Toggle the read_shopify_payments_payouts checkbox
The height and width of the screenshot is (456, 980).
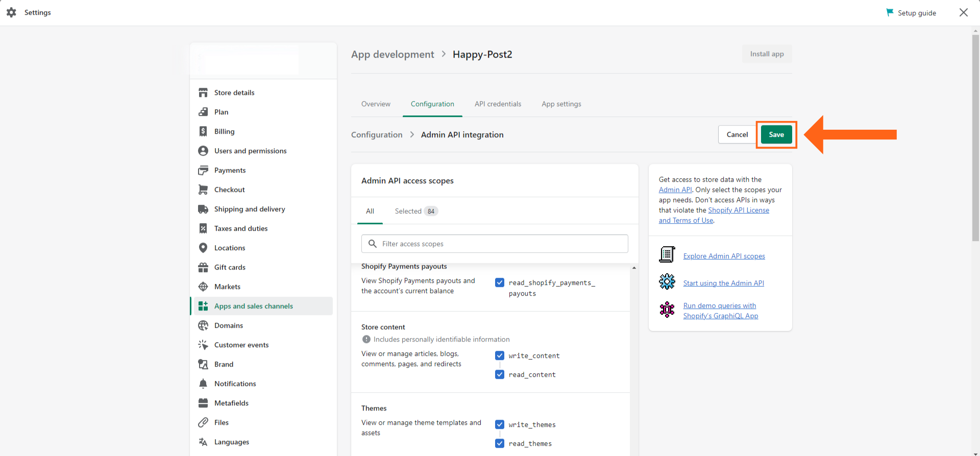(x=500, y=282)
